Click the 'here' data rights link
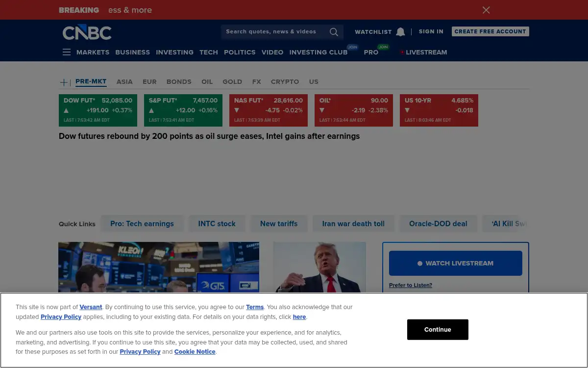Screen dimensions: 588x368 click(299, 317)
